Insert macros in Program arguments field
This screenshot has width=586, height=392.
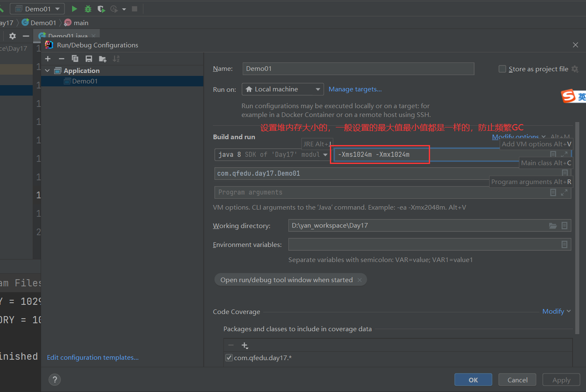(x=553, y=192)
